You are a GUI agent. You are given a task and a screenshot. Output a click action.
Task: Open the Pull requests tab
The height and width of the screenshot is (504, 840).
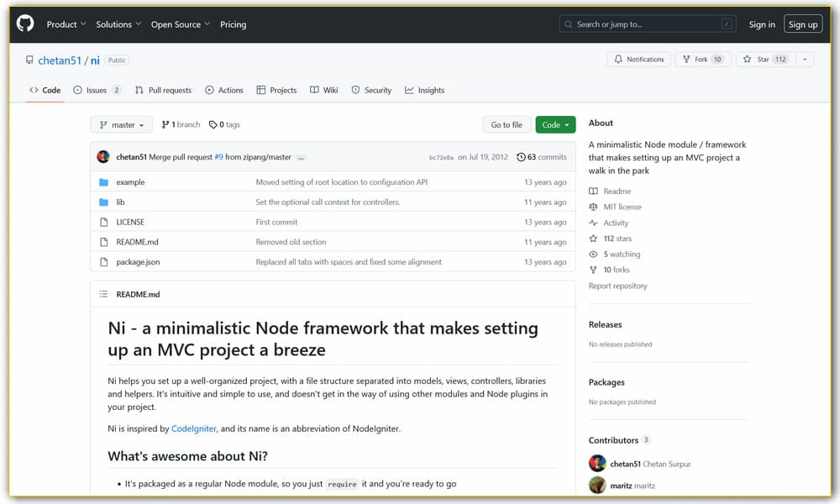(x=163, y=90)
